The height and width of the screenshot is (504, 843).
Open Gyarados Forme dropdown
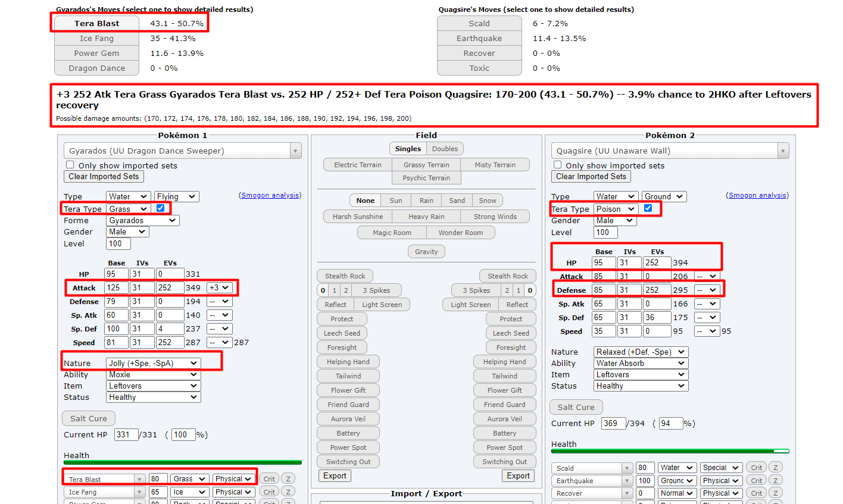coord(143,220)
